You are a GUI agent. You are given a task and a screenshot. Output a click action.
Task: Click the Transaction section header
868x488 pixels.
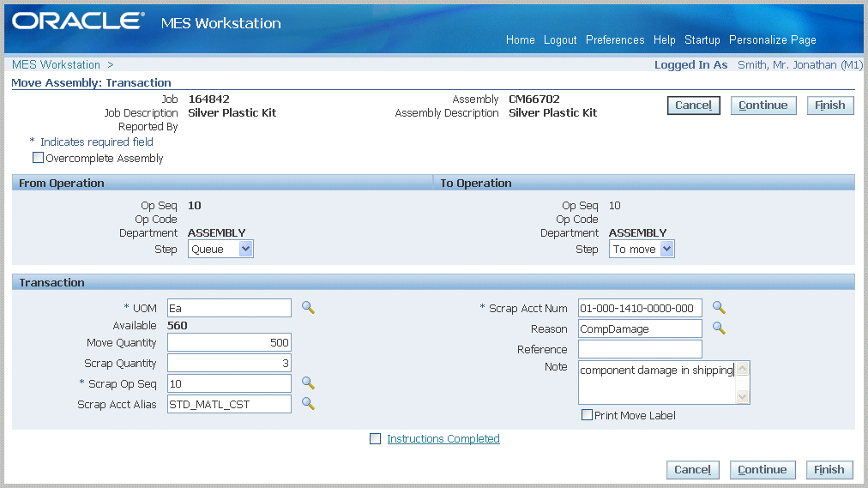[433, 283]
